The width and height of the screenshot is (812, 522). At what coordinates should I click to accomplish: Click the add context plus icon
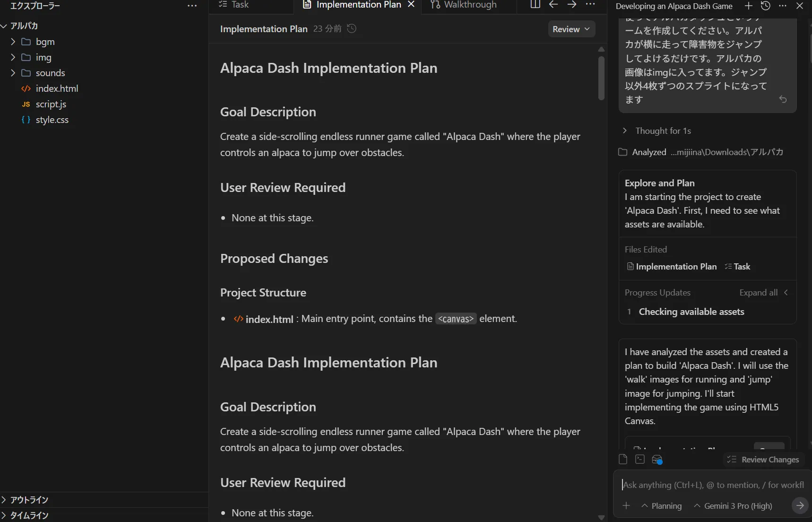[x=626, y=505]
